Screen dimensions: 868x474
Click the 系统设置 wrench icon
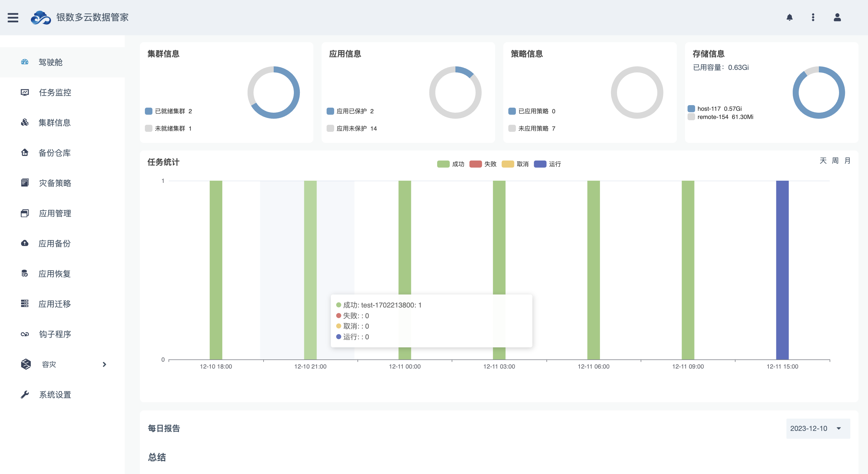(x=25, y=395)
